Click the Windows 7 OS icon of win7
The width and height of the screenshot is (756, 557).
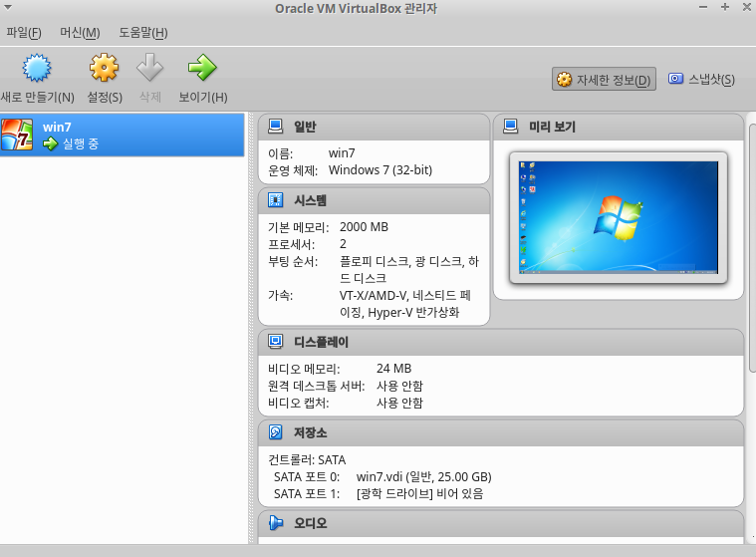coord(17,136)
